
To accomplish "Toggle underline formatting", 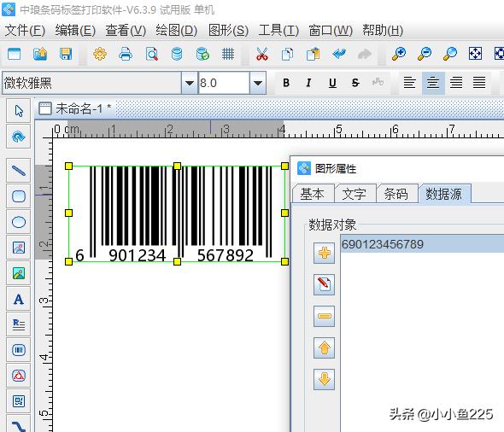I will pyautogui.click(x=332, y=83).
